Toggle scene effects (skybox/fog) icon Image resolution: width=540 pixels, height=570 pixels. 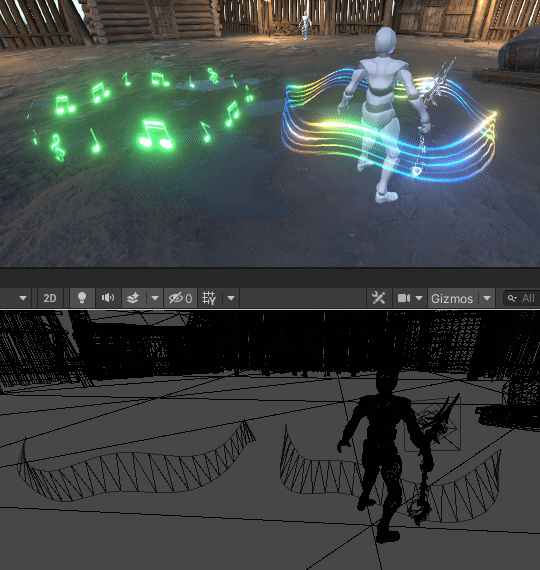(x=133, y=298)
